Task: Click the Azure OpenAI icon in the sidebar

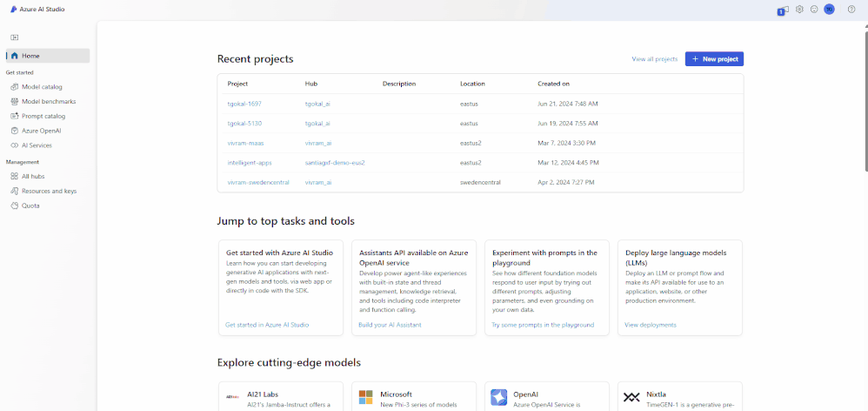Action: (15, 131)
